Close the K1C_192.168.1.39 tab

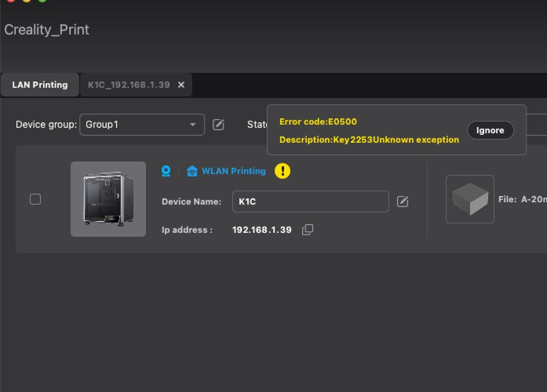click(x=181, y=85)
